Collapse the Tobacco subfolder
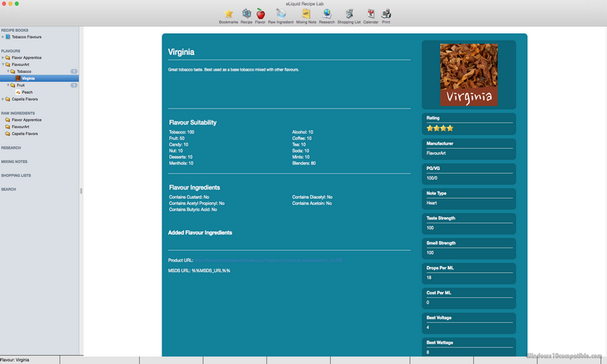 coord(8,71)
